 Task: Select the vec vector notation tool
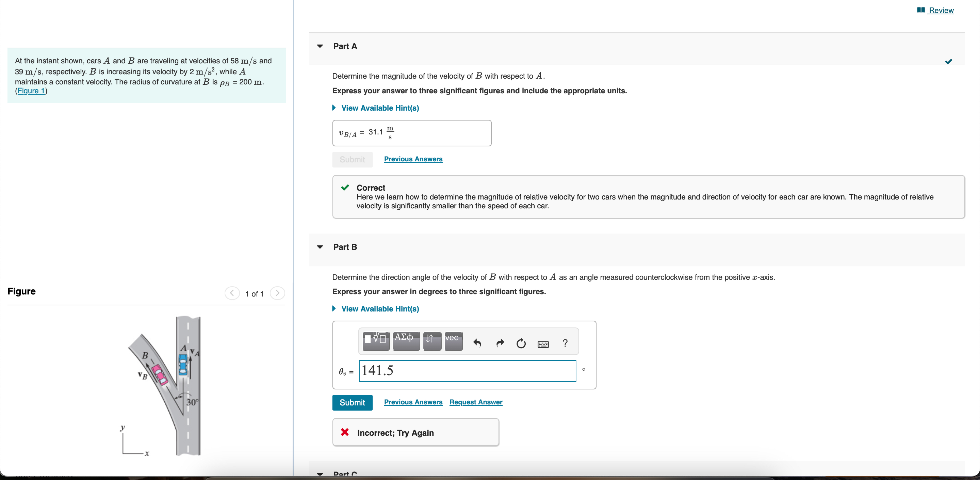pos(453,341)
